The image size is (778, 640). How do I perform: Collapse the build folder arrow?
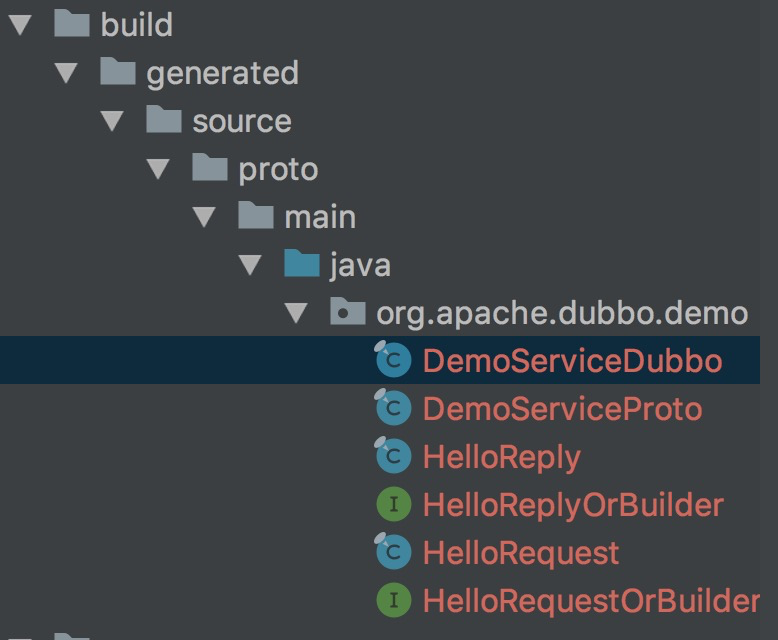(x=20, y=25)
